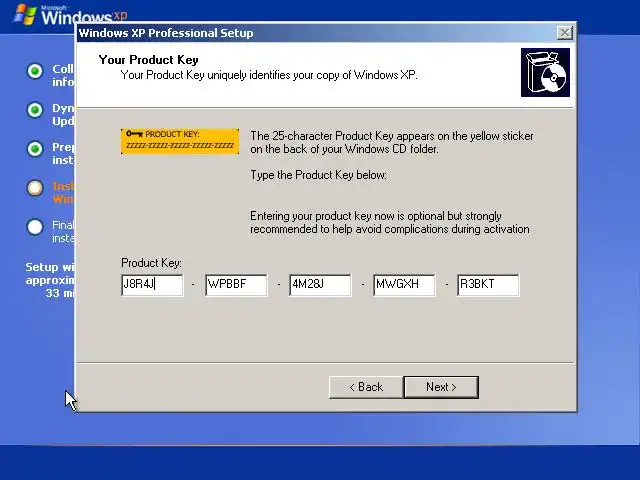The image size is (640, 480).
Task: Go back with the Back button
Action: point(366,387)
